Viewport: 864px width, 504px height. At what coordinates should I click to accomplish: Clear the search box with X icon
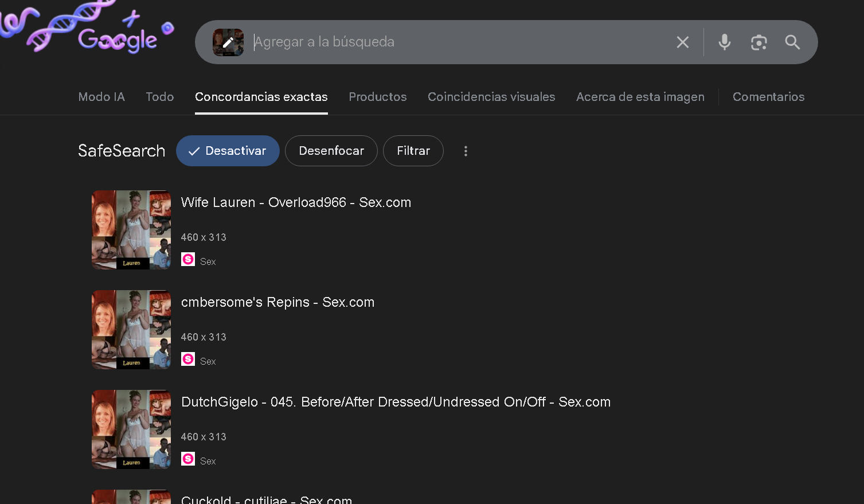point(682,42)
